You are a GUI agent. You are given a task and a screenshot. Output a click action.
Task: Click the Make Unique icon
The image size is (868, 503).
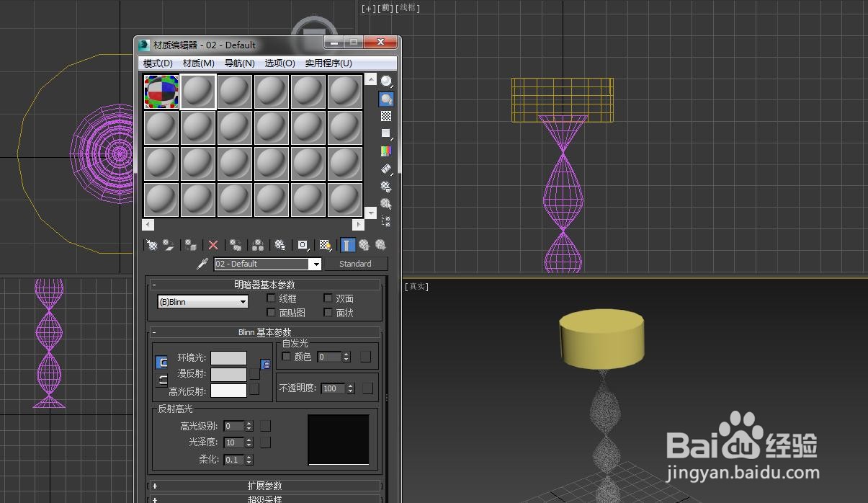coord(258,245)
